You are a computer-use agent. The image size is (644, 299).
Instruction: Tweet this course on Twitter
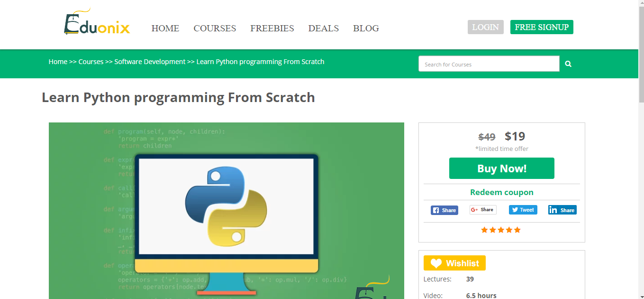point(522,209)
